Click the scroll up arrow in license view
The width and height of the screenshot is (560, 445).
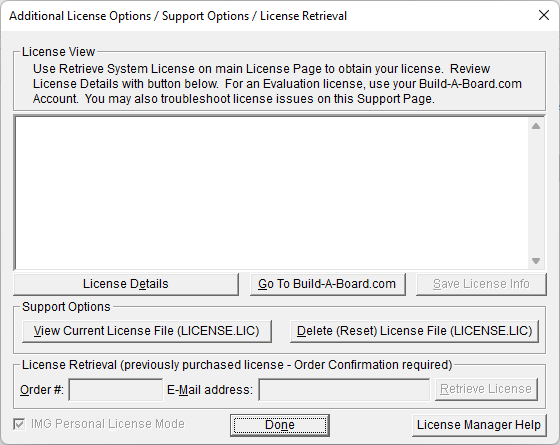[x=536, y=126]
